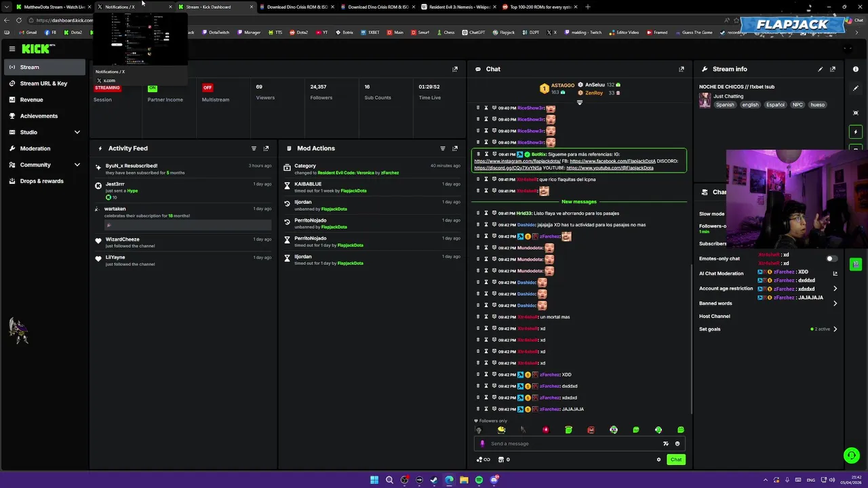Image resolution: width=868 pixels, height=488 pixels.
Task: Click the info icon in right rail
Action: click(856, 69)
